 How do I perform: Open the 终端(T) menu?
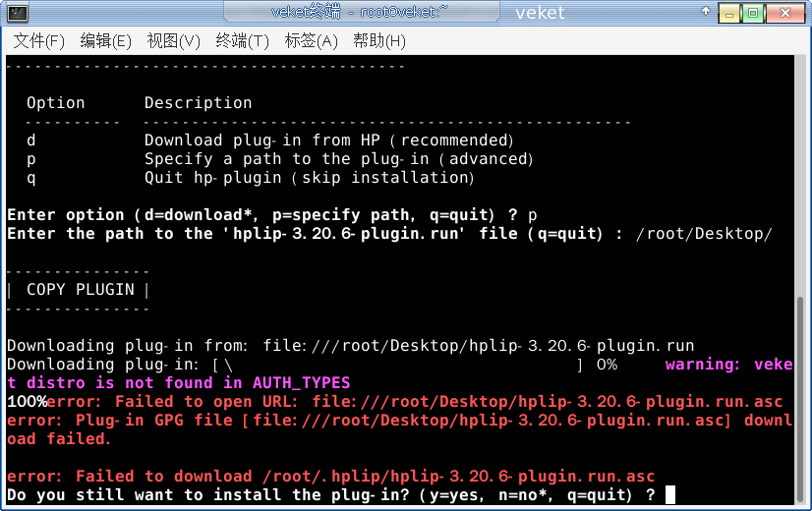pos(242,41)
